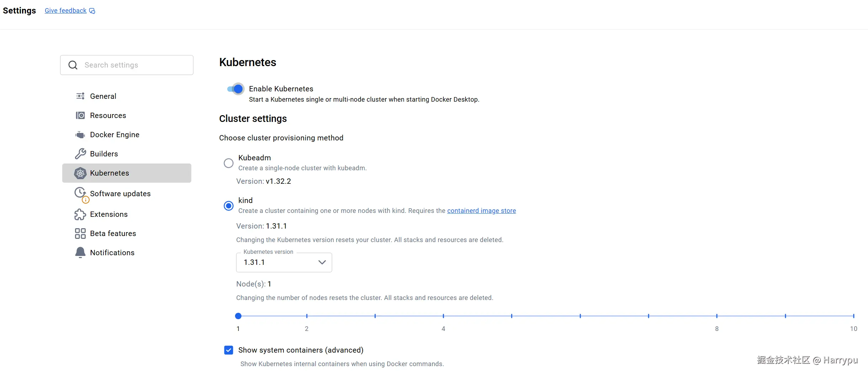The height and width of the screenshot is (375, 868).
Task: Select the Kubeadm provisioning radio button
Action: 229,163
